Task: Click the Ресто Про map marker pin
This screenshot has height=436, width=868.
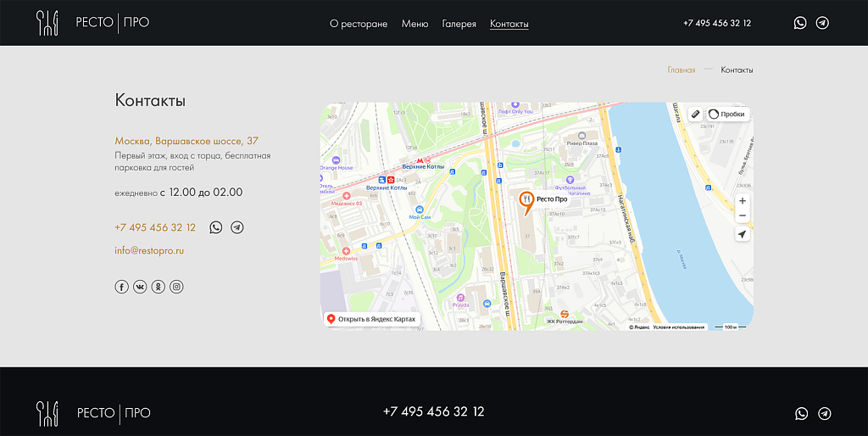Action: [526, 201]
